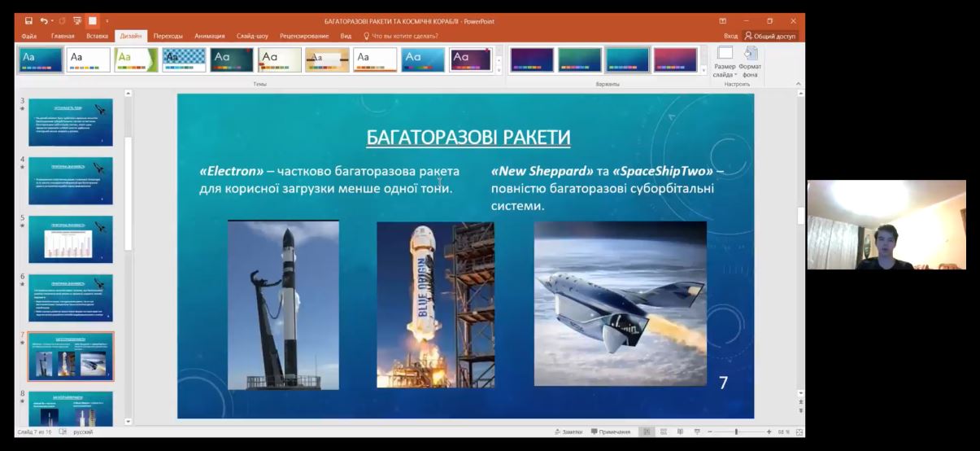Choose the purple color variant
The image size is (980, 451).
click(532, 60)
